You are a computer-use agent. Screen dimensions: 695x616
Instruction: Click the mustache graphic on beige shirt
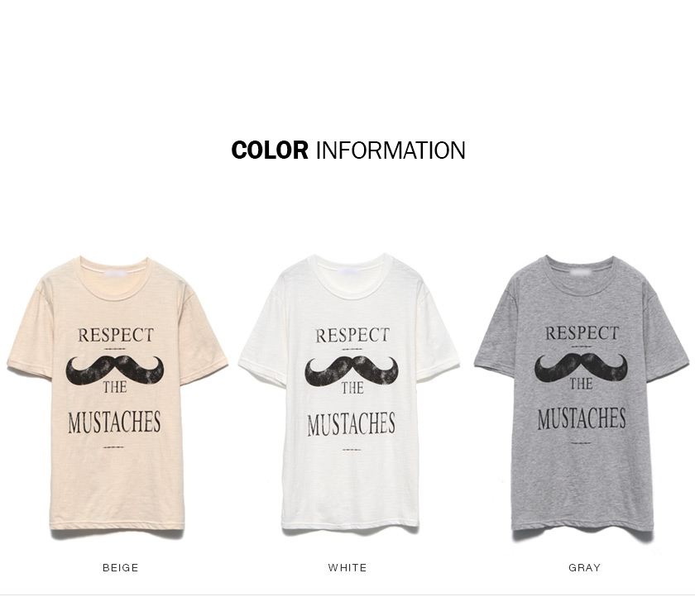coord(115,370)
